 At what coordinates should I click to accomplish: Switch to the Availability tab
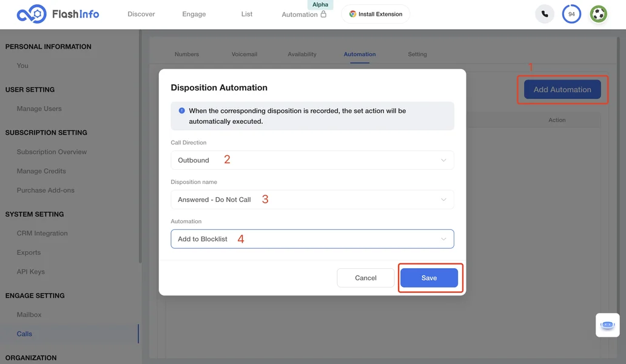tap(302, 54)
